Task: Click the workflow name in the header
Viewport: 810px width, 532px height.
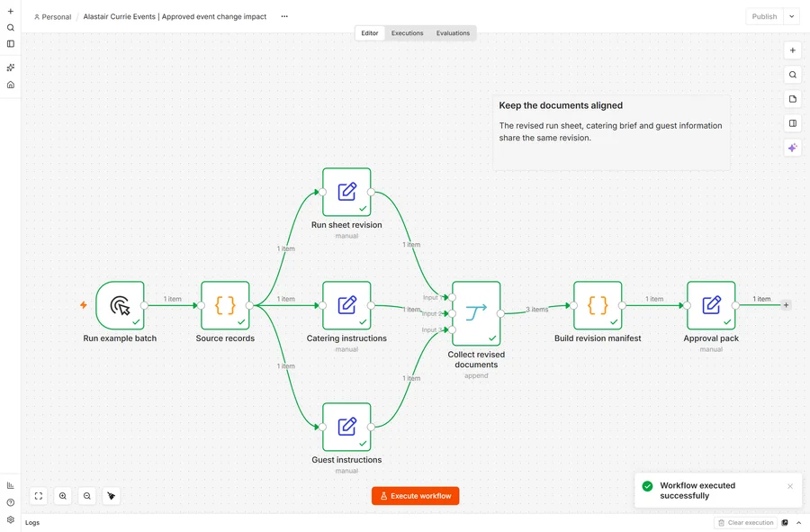Action: [175, 16]
